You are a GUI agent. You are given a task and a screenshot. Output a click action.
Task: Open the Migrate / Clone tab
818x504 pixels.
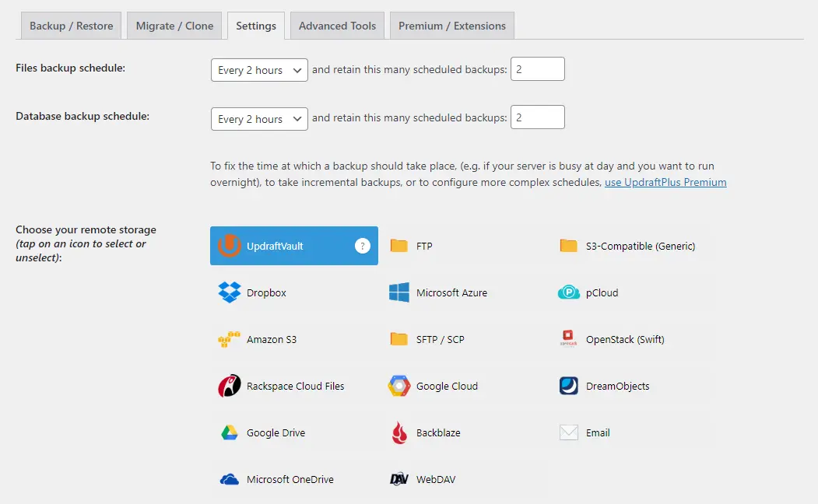coord(174,26)
